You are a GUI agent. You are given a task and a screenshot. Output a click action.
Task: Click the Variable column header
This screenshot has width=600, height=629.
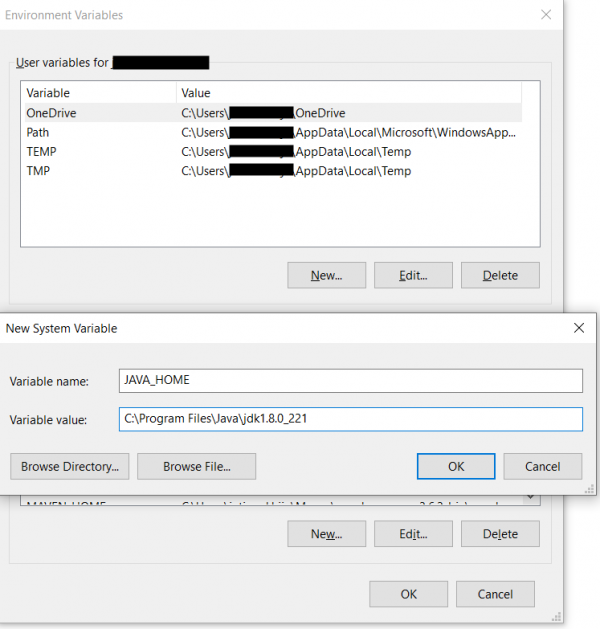pos(99,93)
